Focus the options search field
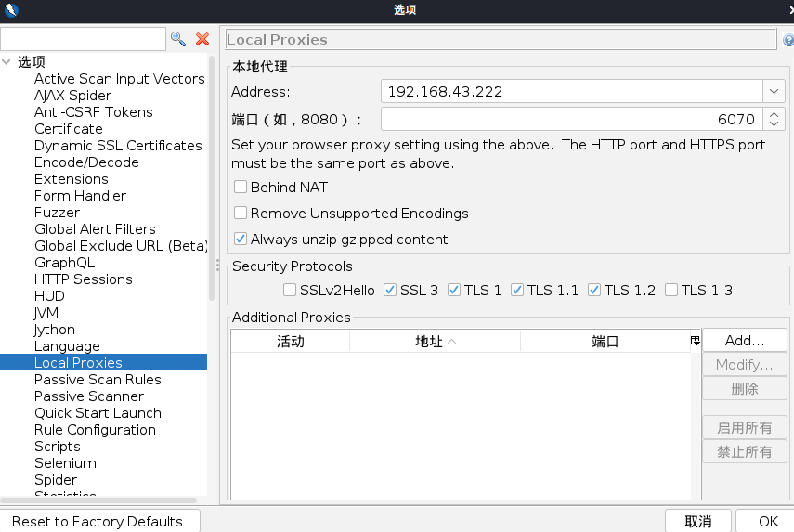This screenshot has width=794, height=532. [x=83, y=39]
